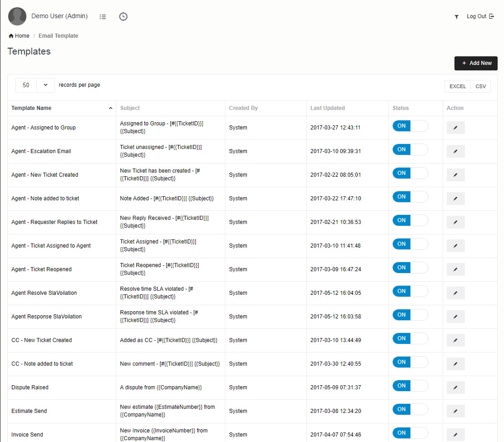Open the records per page dropdown
Screen dimensions: 504x442
35,85
